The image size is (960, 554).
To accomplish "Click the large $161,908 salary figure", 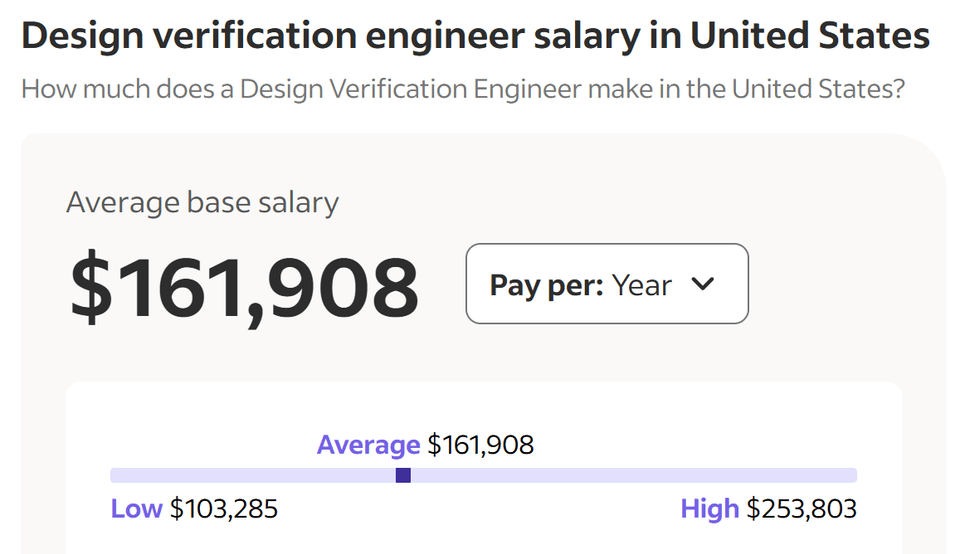I will (244, 288).
